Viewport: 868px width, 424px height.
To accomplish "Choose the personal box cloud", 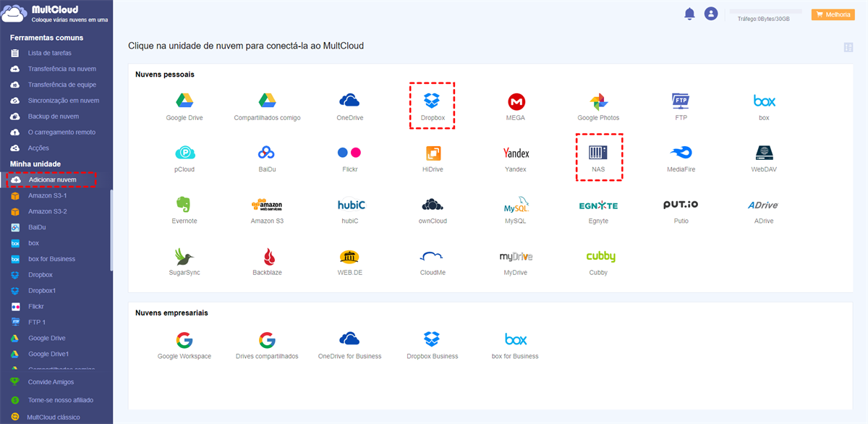I will [x=764, y=101].
